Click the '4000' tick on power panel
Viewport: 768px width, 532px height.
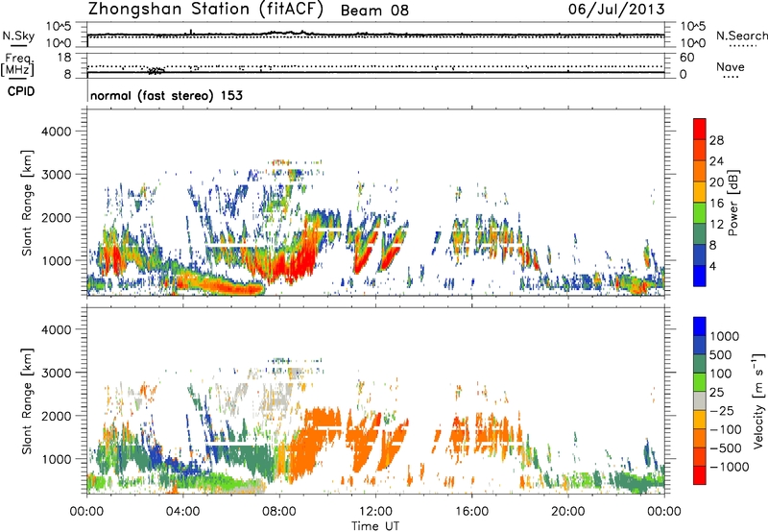tap(56, 132)
